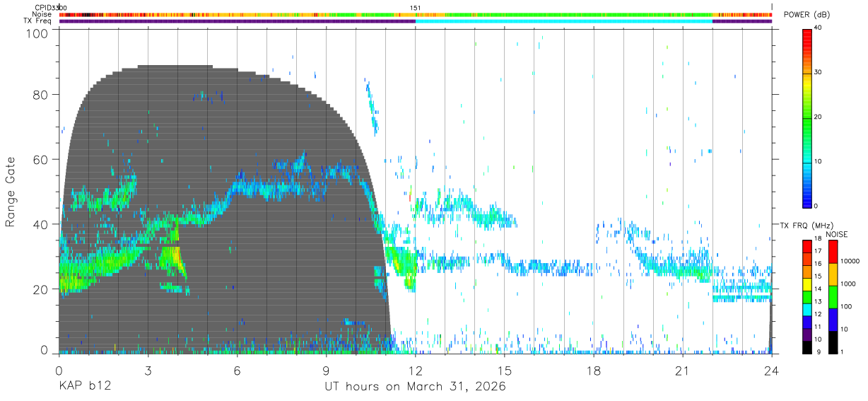Click the TX Freq color strip
Viewport: 868px width, 401px height.
click(415, 21)
